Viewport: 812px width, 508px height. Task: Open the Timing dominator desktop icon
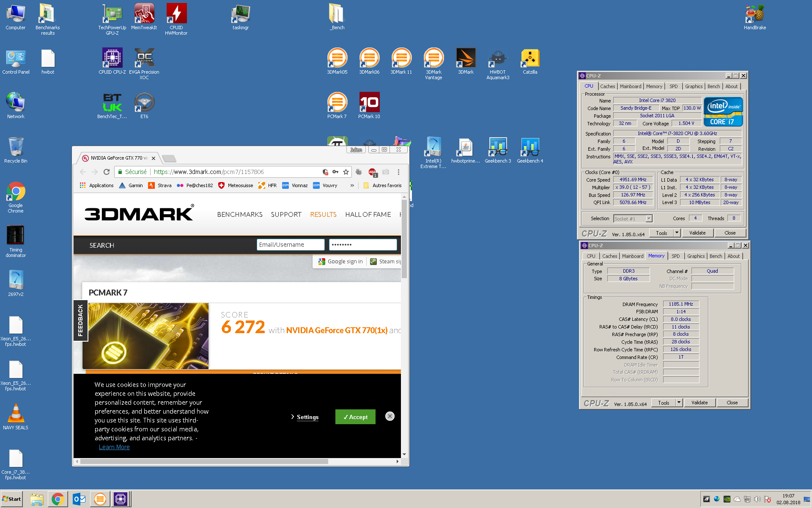click(16, 241)
